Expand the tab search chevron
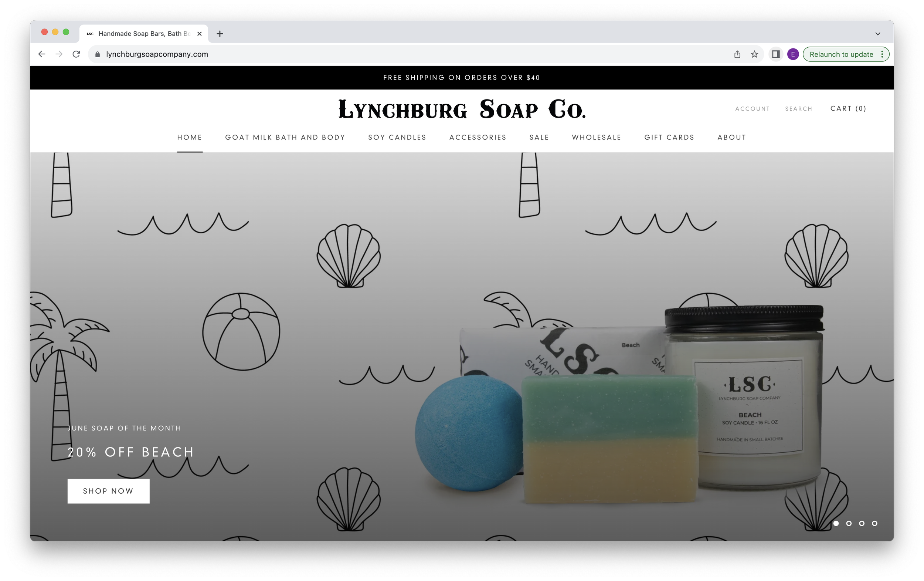The image size is (924, 581). [877, 34]
